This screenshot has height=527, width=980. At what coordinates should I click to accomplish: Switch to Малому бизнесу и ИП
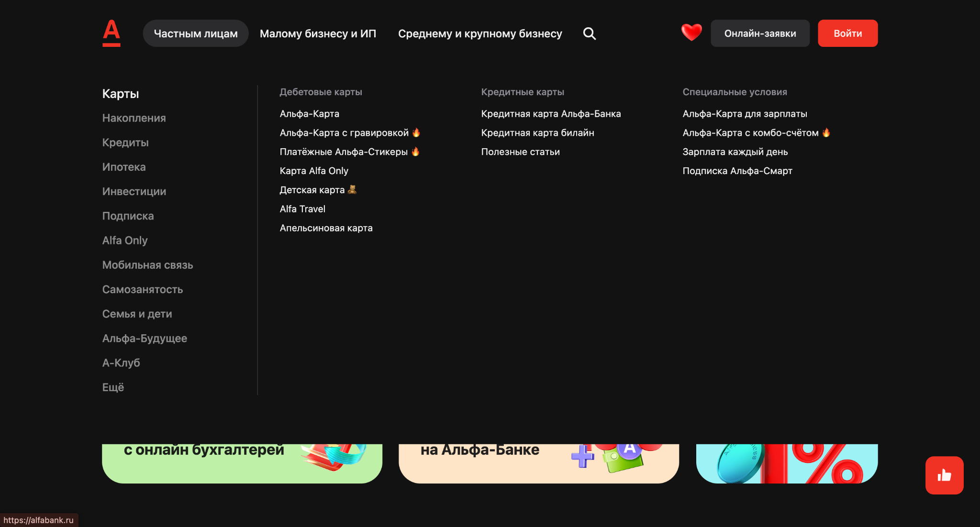[x=318, y=33]
